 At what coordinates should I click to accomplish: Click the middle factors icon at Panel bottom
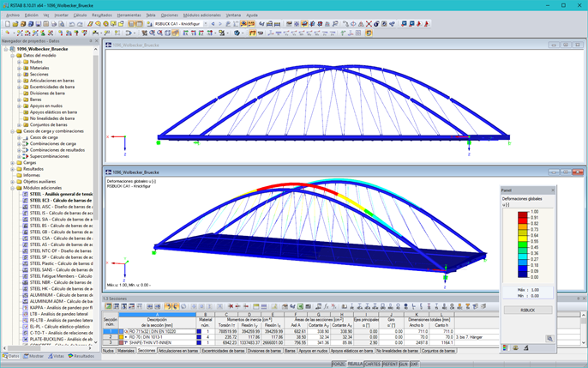[x=515, y=347]
